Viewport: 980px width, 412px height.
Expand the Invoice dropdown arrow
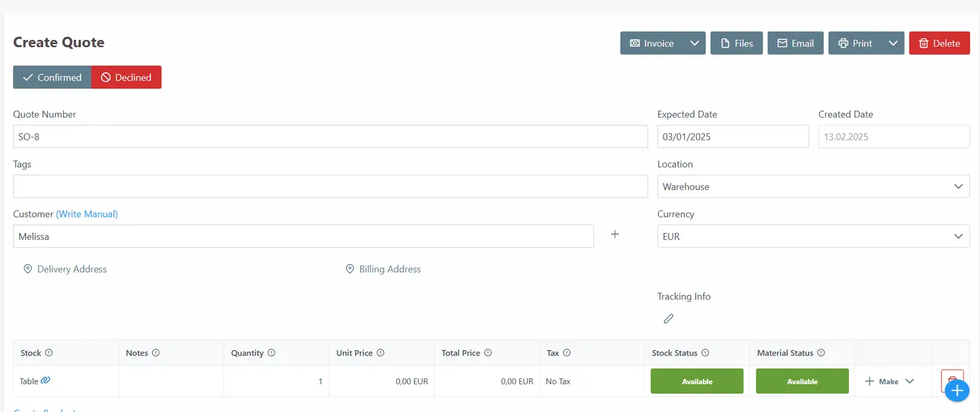coord(695,43)
